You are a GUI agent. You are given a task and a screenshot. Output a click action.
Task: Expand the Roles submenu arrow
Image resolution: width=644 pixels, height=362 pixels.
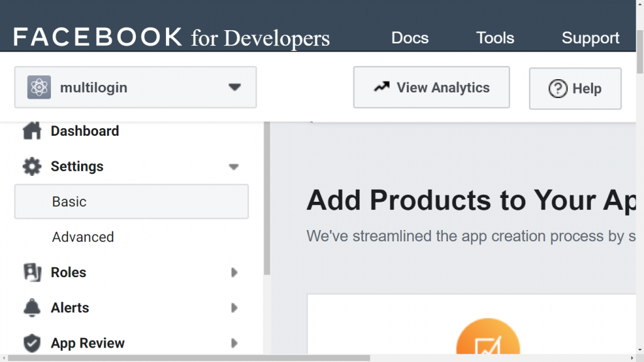(x=234, y=273)
